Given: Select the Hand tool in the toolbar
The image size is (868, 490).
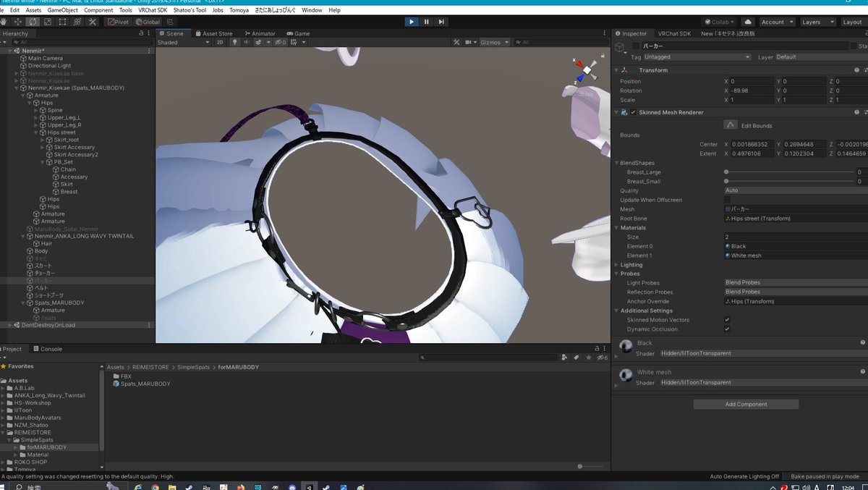Looking at the screenshot, I should pyautogui.click(x=5, y=22).
